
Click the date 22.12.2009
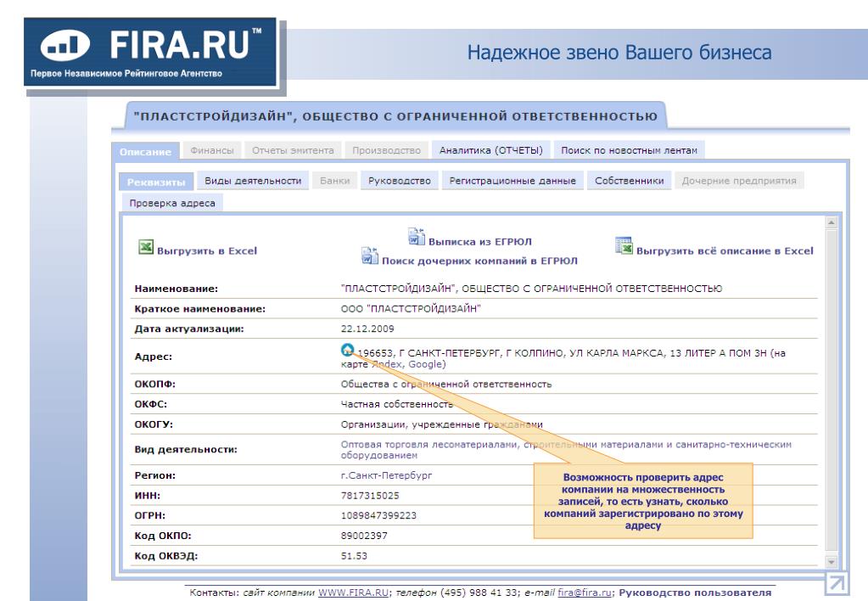(x=367, y=329)
